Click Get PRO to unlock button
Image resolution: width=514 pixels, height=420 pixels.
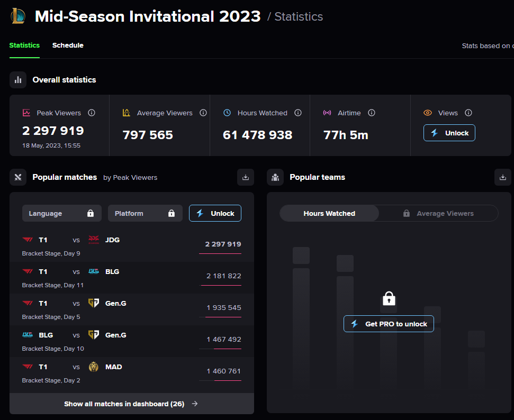pyautogui.click(x=389, y=324)
